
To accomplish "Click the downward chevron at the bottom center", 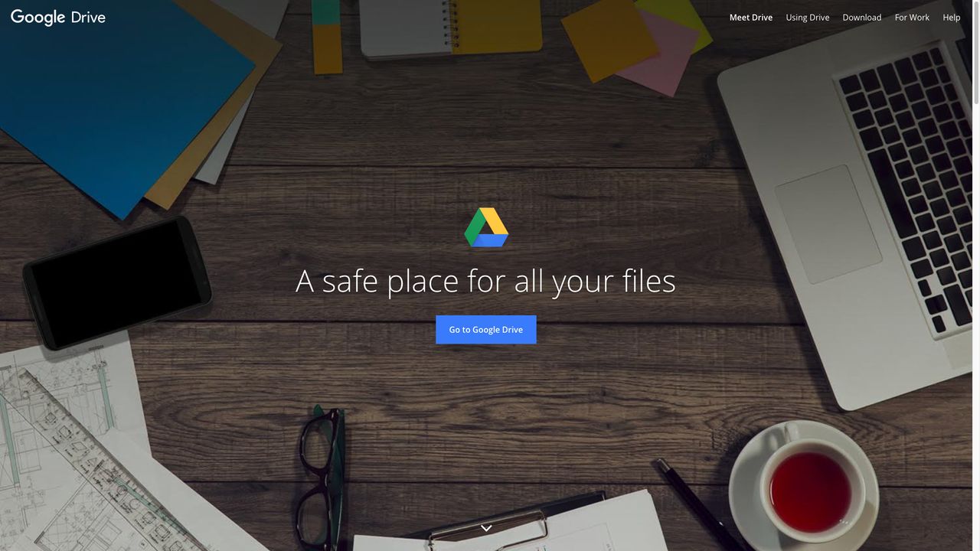I will pos(485,527).
